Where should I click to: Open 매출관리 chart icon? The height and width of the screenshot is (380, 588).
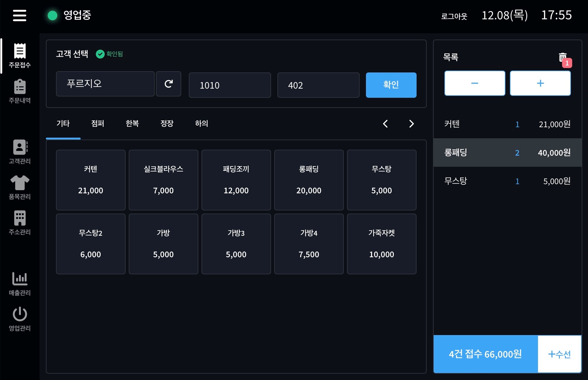coord(20,279)
